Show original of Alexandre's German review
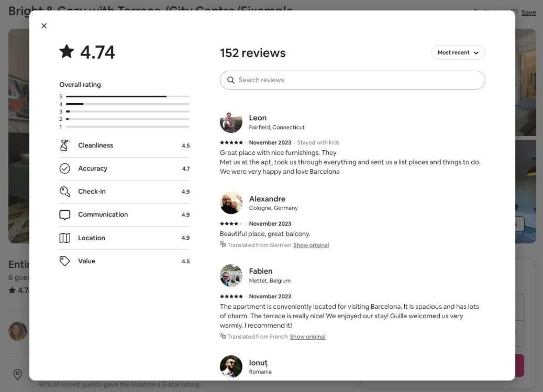Viewport: 543px width, 392px height. [311, 245]
